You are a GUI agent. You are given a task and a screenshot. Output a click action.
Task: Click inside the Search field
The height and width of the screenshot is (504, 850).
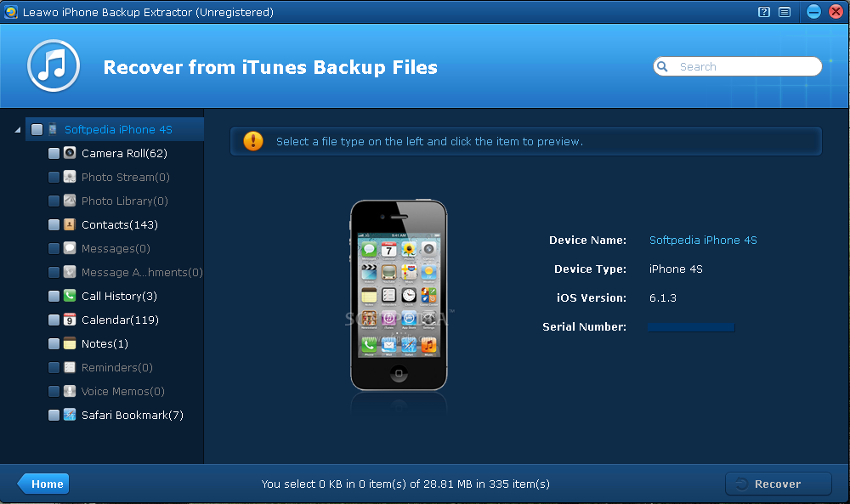coord(737,66)
